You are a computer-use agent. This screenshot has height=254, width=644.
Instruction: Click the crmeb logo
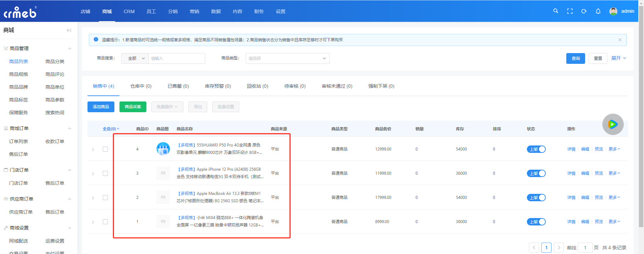pyautogui.click(x=20, y=12)
